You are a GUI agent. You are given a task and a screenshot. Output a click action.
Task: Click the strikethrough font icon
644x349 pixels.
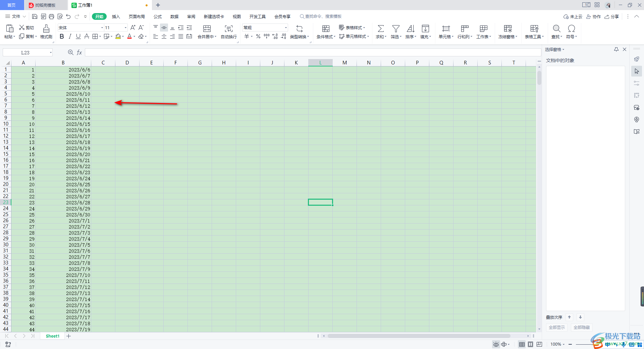pyautogui.click(x=87, y=36)
